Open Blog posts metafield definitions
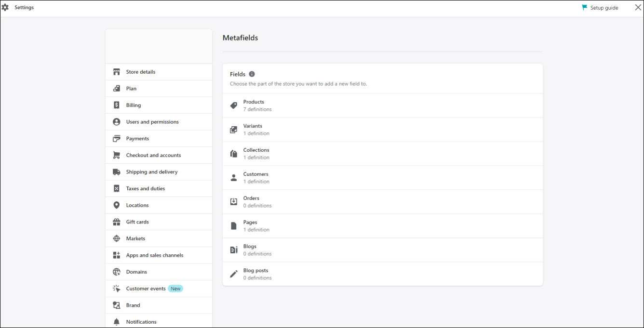Screen dimensions: 644x328 382,274
